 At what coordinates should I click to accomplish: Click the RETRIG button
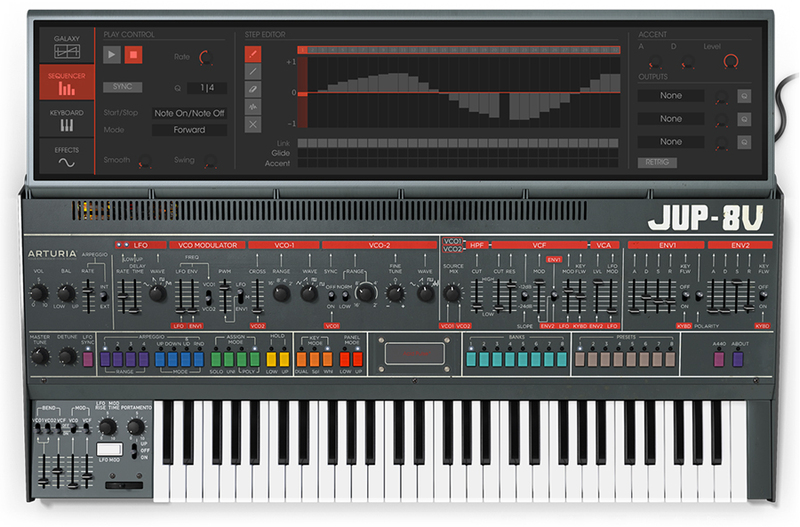pyautogui.click(x=657, y=162)
